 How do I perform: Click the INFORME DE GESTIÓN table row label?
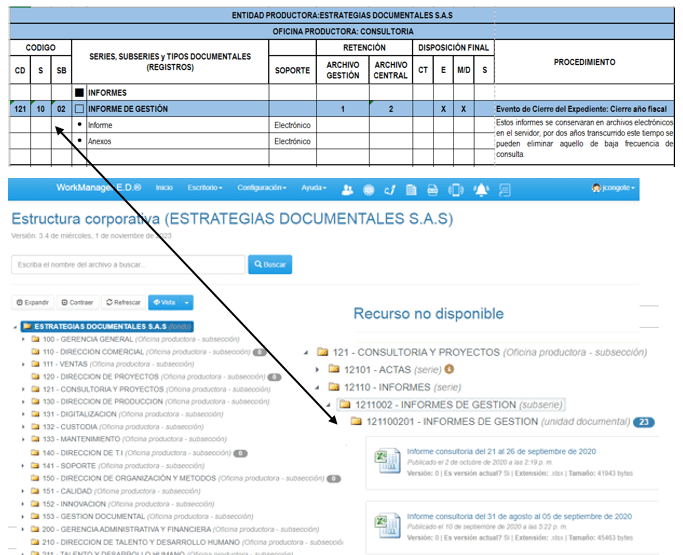pyautogui.click(x=128, y=109)
